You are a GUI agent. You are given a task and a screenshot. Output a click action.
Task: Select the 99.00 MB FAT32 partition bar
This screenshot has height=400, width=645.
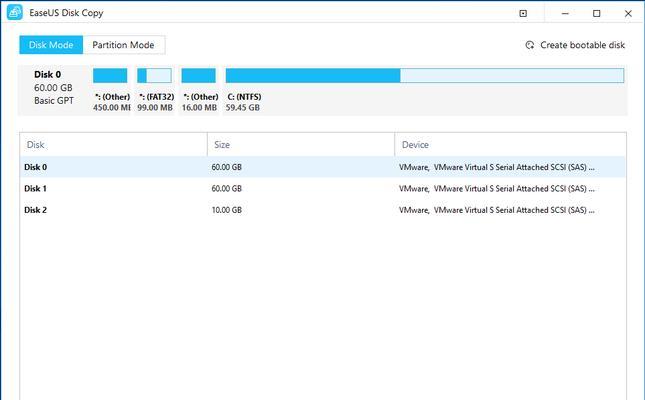pyautogui.click(x=154, y=76)
